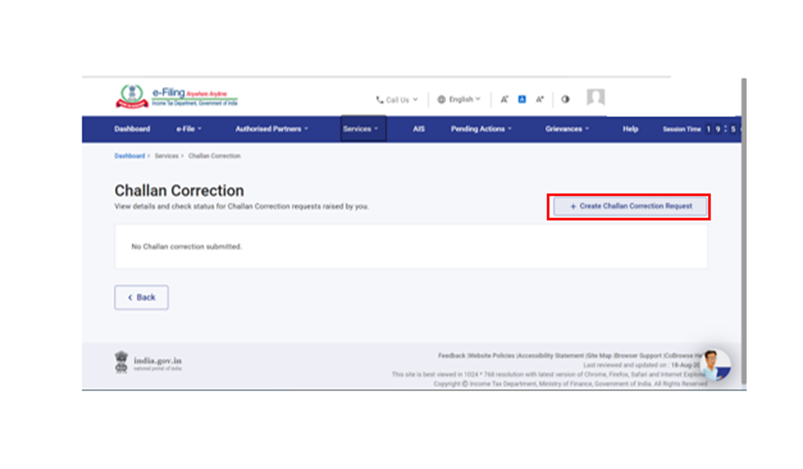This screenshot has height=469, width=803.
Task: Click the Dashboard breadcrumb link
Action: (x=129, y=156)
